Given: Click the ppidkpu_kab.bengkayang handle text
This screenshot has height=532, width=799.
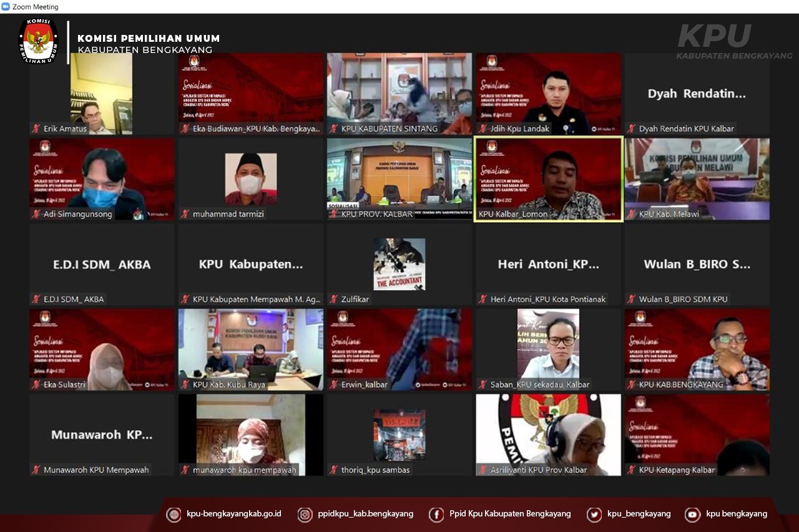Looking at the screenshot, I should [x=365, y=514].
